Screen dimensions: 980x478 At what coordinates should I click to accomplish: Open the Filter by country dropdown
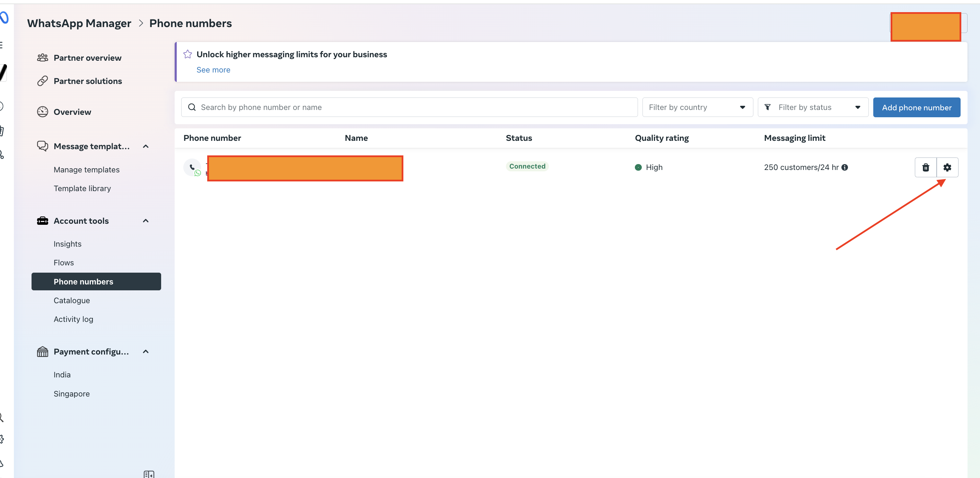click(697, 108)
